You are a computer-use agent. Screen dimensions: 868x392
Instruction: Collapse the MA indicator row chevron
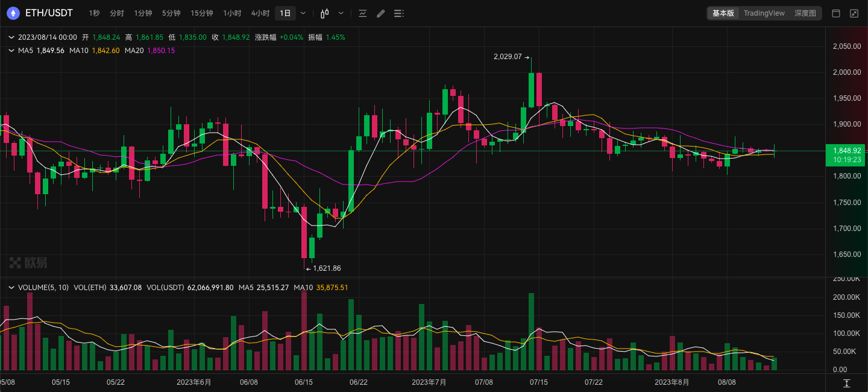(11, 51)
